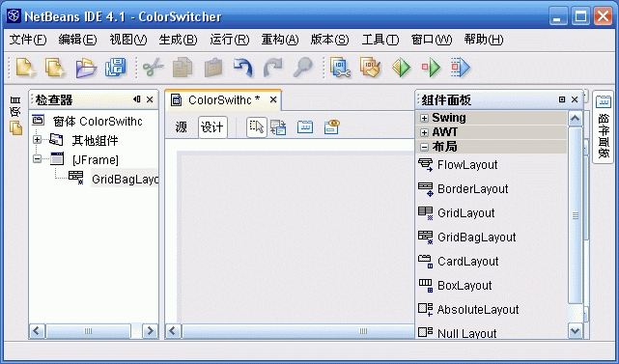This screenshot has width=619, height=364.
Task: Click inspector horizontal scrollbar left arrow
Action: [38, 331]
